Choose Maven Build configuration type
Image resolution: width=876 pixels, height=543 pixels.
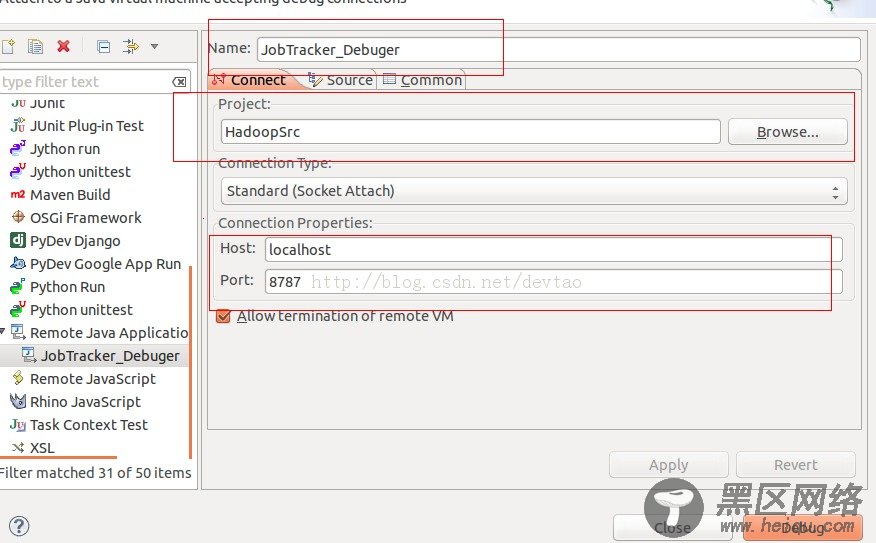pos(70,194)
